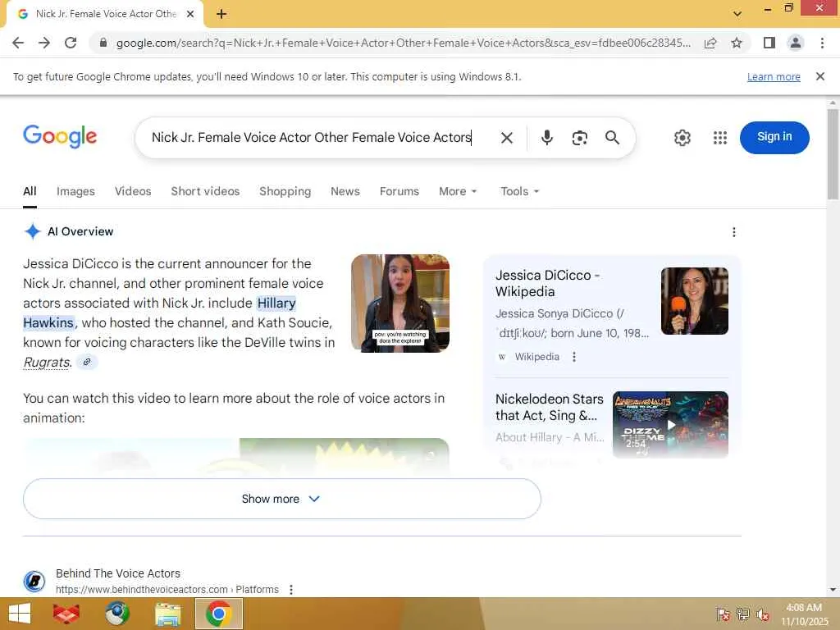Open the Jessica DiCicco photo thumbnail
This screenshot has width=840, height=630.
[694, 301]
